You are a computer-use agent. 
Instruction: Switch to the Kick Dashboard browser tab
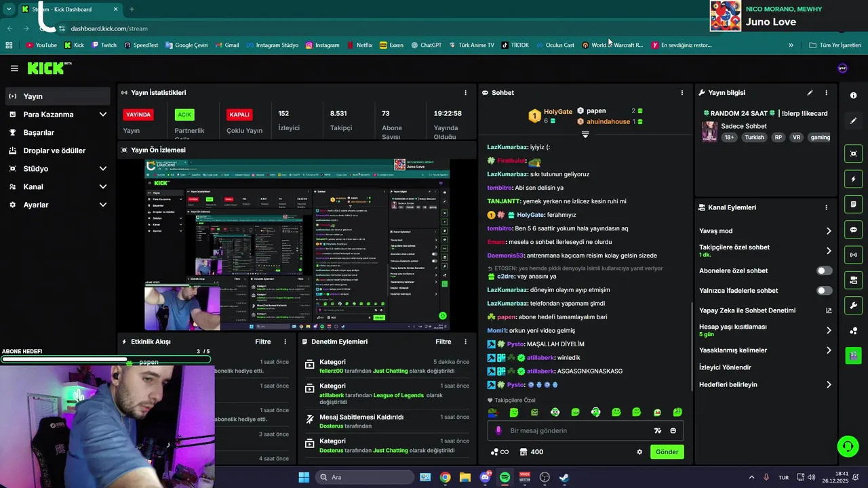(69, 9)
